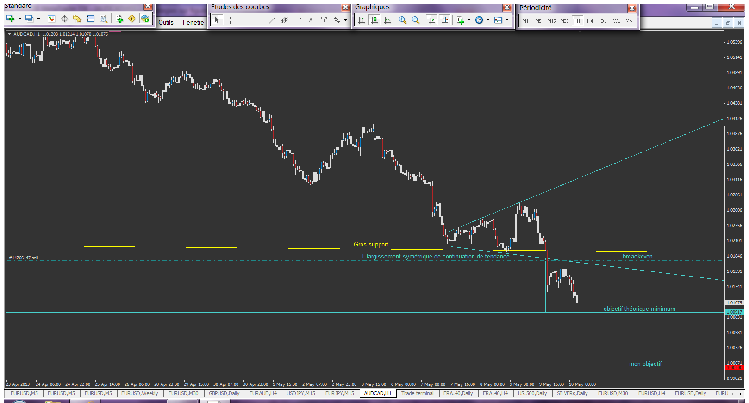Open the chart templates icon

498,20
